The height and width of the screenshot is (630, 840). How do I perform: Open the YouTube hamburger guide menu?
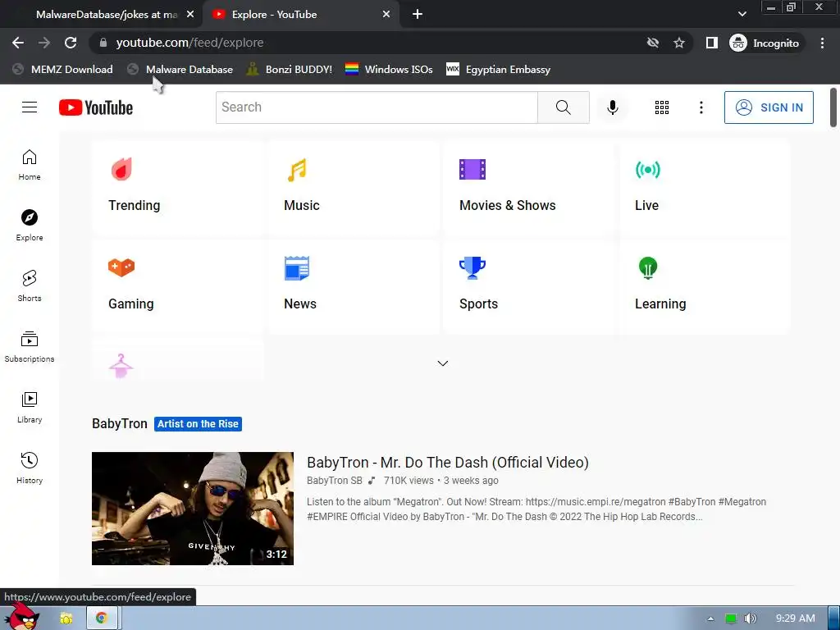tap(30, 107)
